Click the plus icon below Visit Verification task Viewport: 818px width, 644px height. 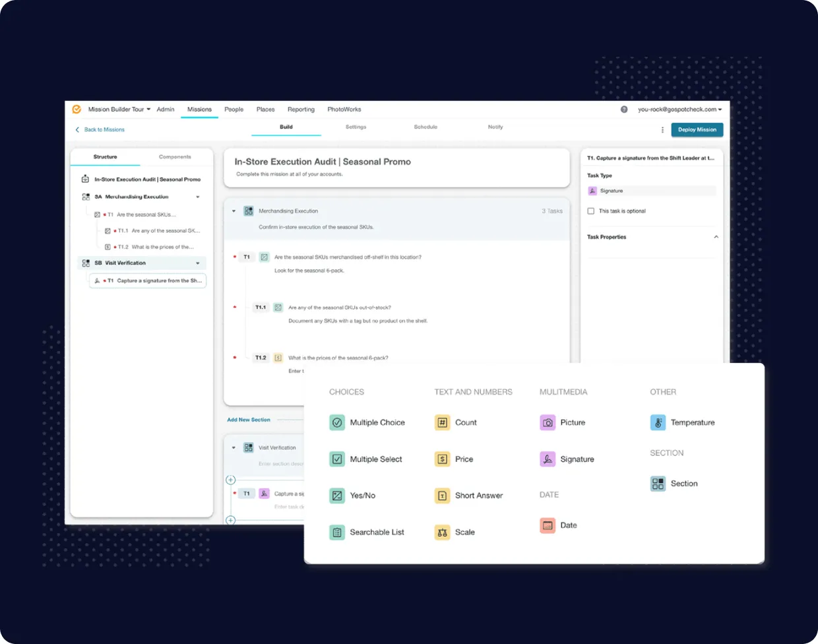[x=232, y=520]
